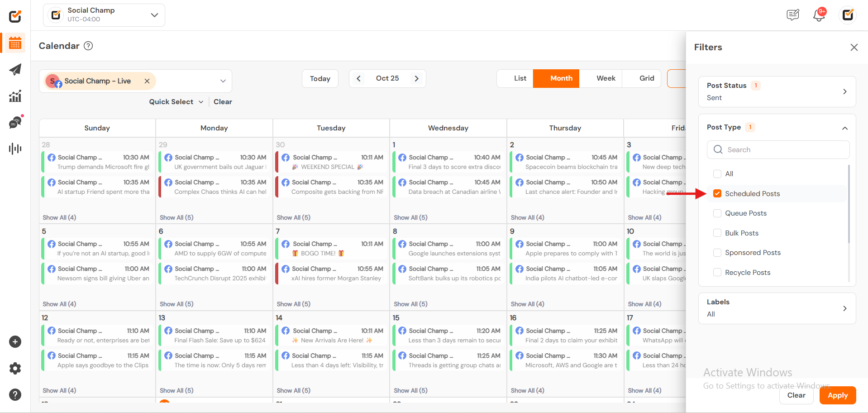Open the Engage chat bubbles icon

click(x=15, y=122)
